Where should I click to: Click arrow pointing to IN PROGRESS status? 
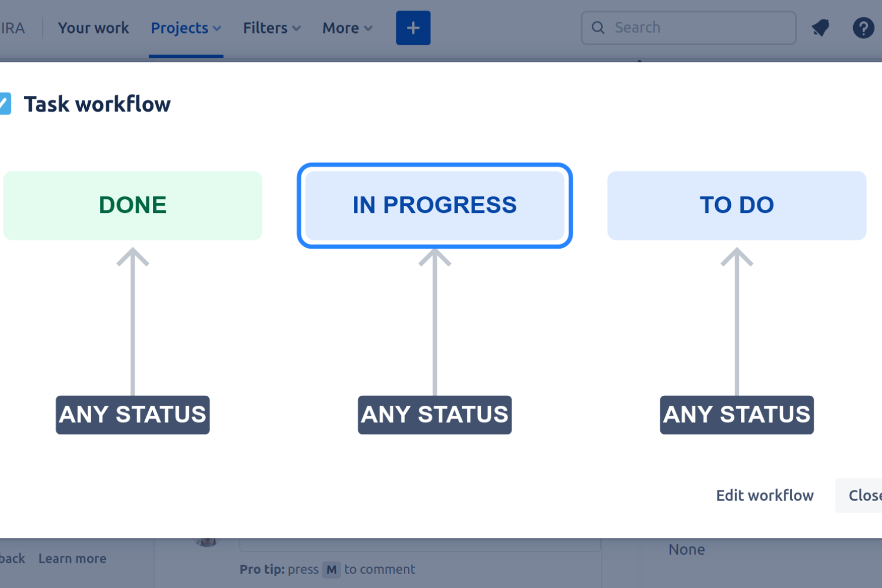pos(435,321)
